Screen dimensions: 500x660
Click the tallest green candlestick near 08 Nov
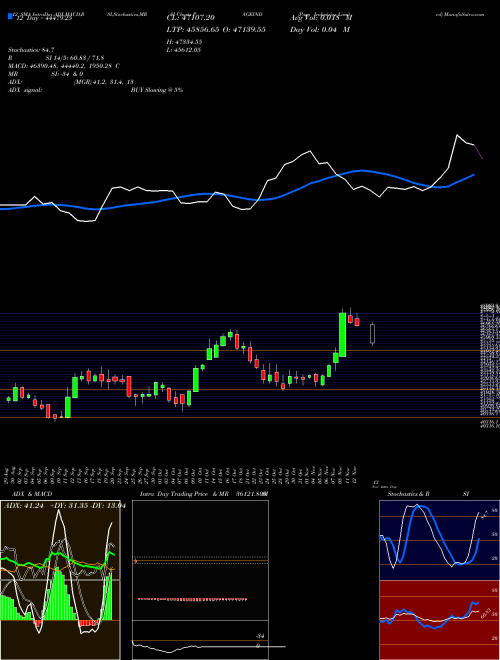pyautogui.click(x=343, y=335)
